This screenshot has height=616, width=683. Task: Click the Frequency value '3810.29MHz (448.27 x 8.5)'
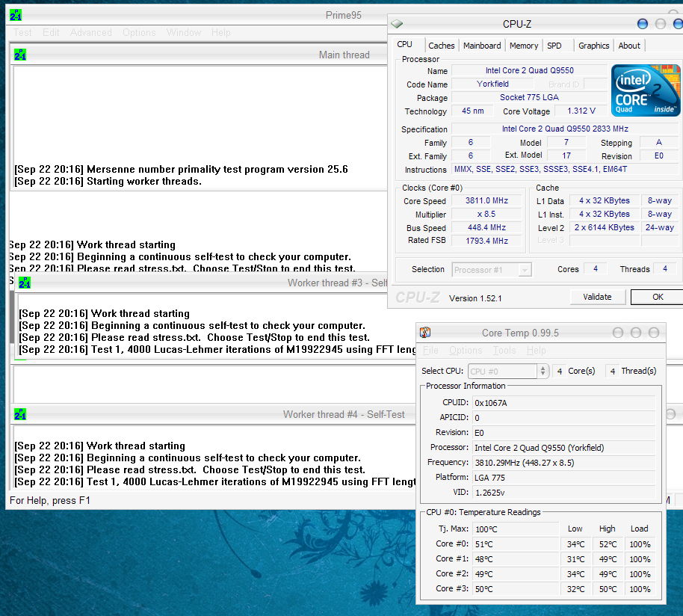[564, 463]
